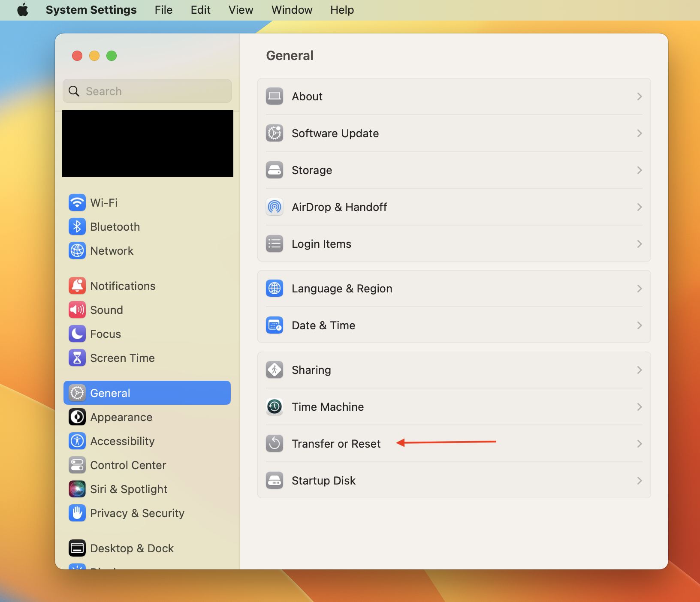This screenshot has height=602, width=700.
Task: Open the Privacy & Security hand icon
Action: click(x=77, y=513)
